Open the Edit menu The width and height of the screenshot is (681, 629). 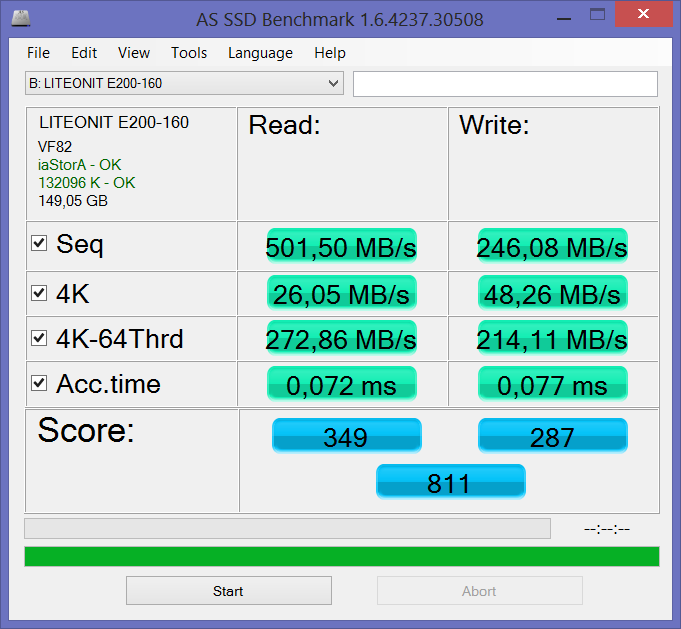pyautogui.click(x=84, y=53)
